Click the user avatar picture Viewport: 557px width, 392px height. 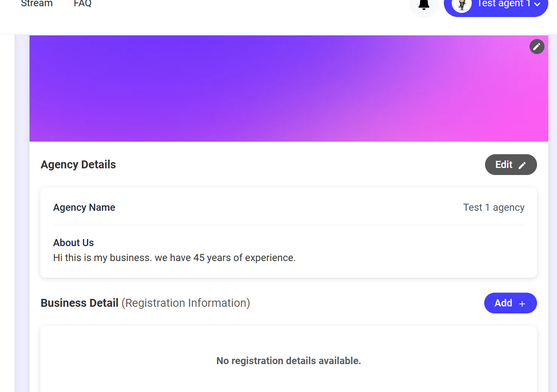(461, 5)
